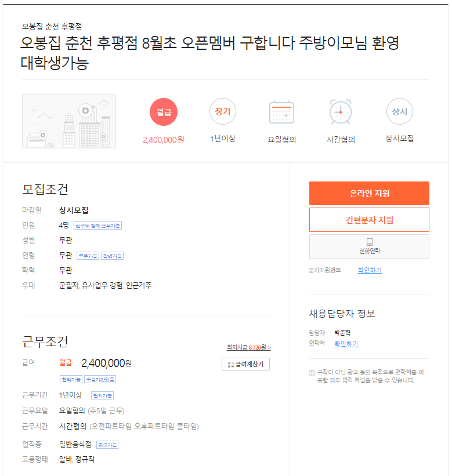Image resolution: width=452 pixels, height=476 pixels.
Task: Click 확인하기 link next to 문자지원번호
Action: click(x=370, y=270)
